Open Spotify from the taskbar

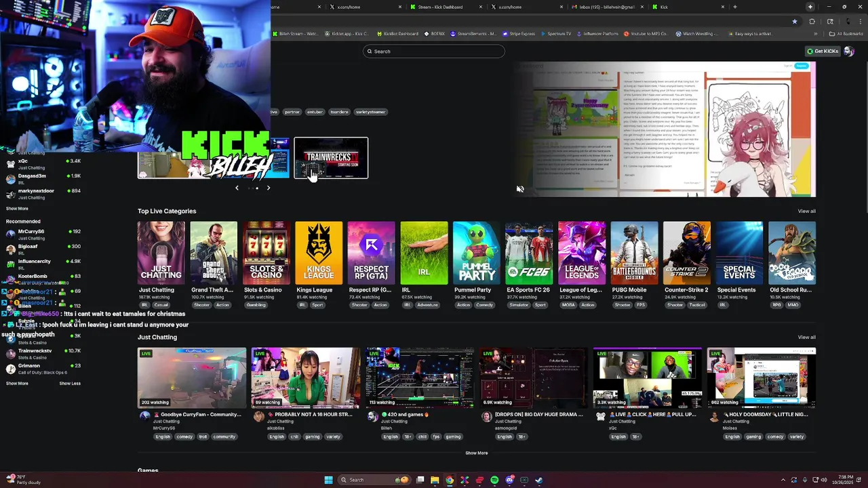click(x=494, y=480)
